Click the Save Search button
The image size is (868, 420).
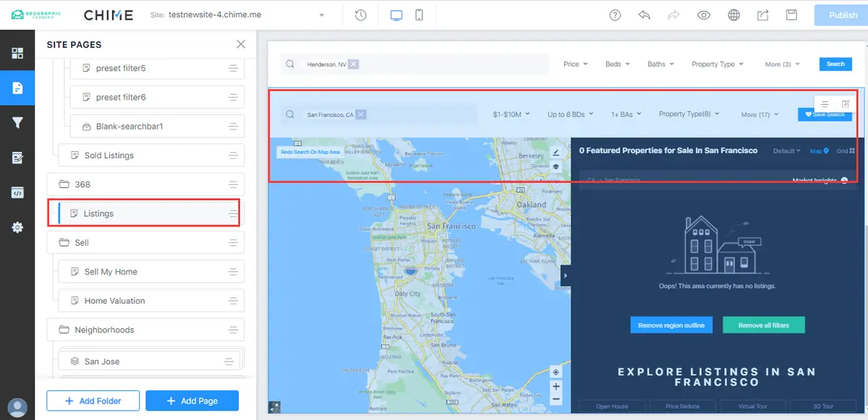pos(825,114)
